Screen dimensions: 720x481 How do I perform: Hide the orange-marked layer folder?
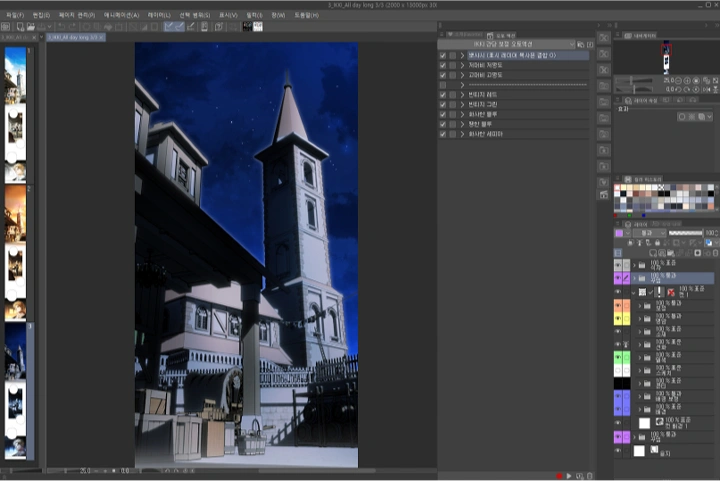click(618, 305)
